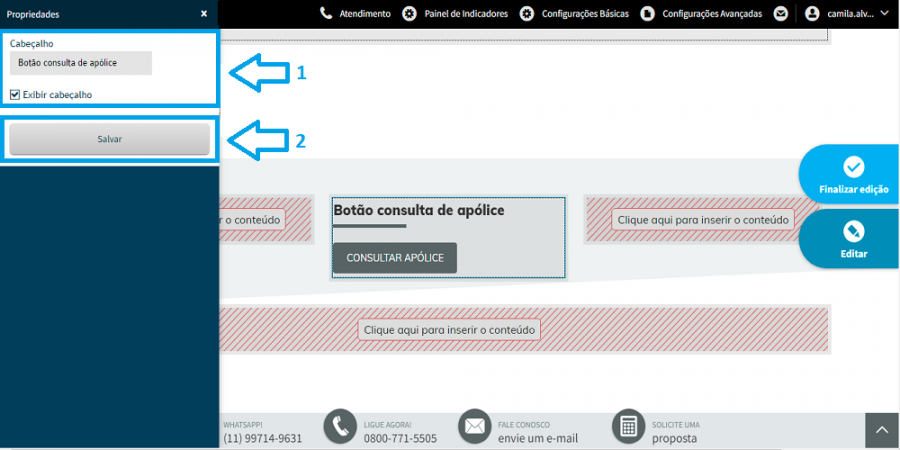Click the Finalizar edição checkmark icon
This screenshot has height=450, width=900.
tap(854, 167)
